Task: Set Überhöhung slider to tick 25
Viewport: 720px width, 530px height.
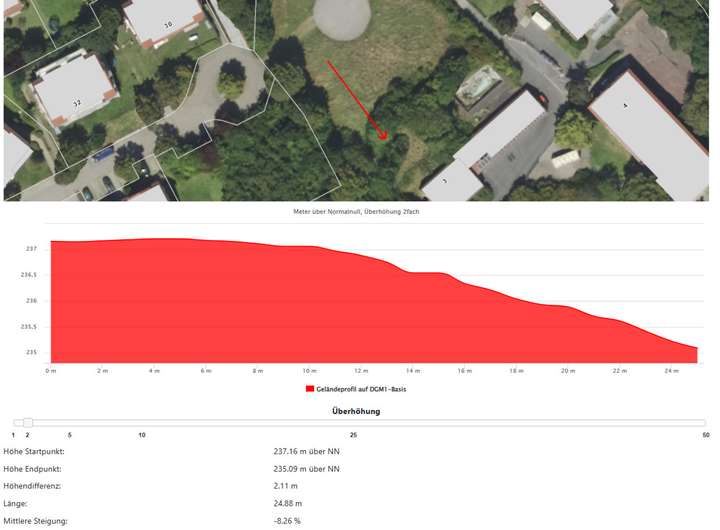Action: [x=353, y=423]
